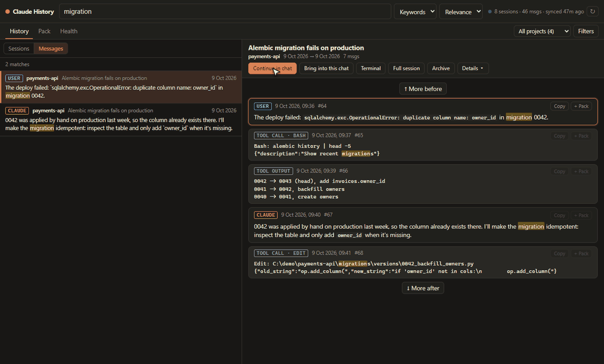
Task: Add Claude message #67 to Pack
Action: point(581,215)
